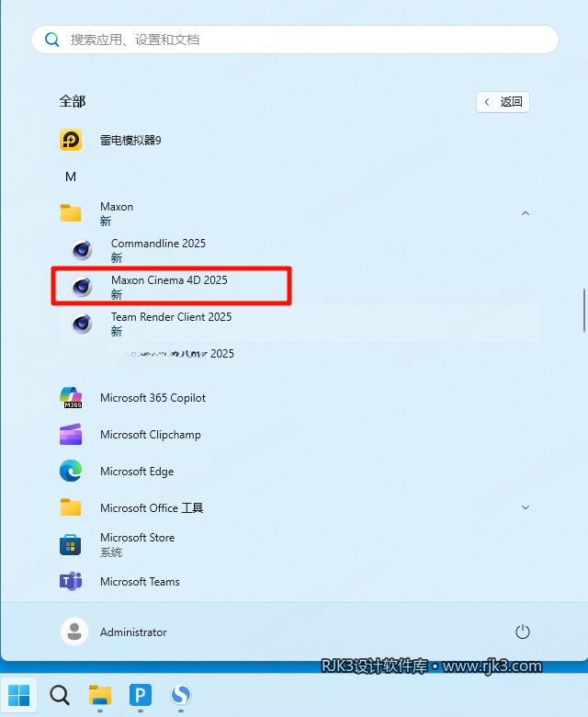This screenshot has width=588, height=717.
Task: Open taskbar Search magnifier
Action: coord(60,695)
